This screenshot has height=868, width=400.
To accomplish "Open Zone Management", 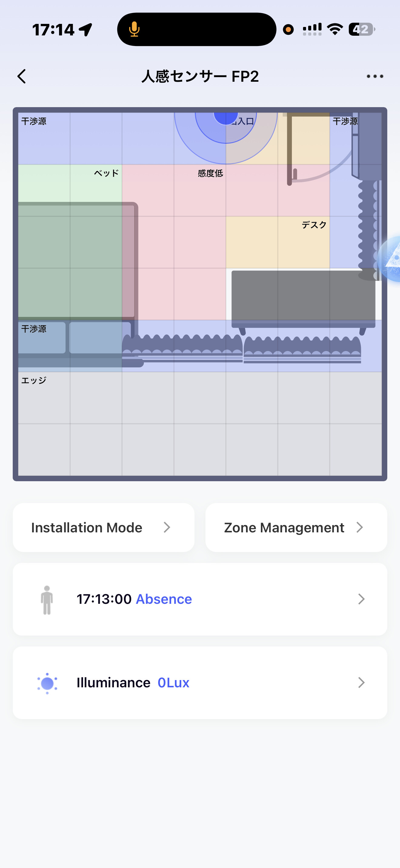I will click(284, 528).
